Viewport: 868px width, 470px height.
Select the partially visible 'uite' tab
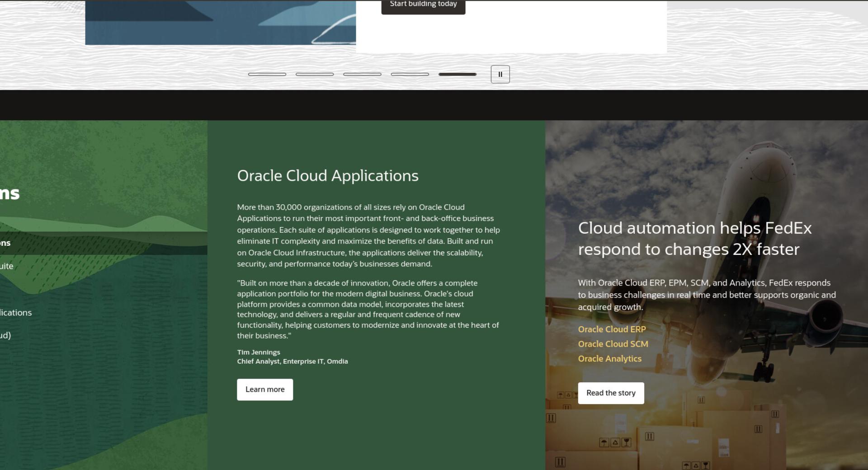pos(7,266)
